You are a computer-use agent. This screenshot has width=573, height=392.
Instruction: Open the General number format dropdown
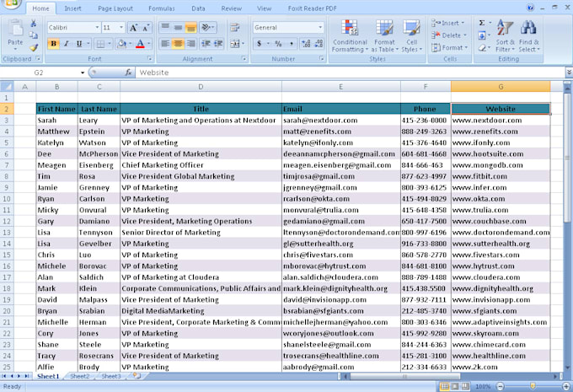click(x=320, y=28)
